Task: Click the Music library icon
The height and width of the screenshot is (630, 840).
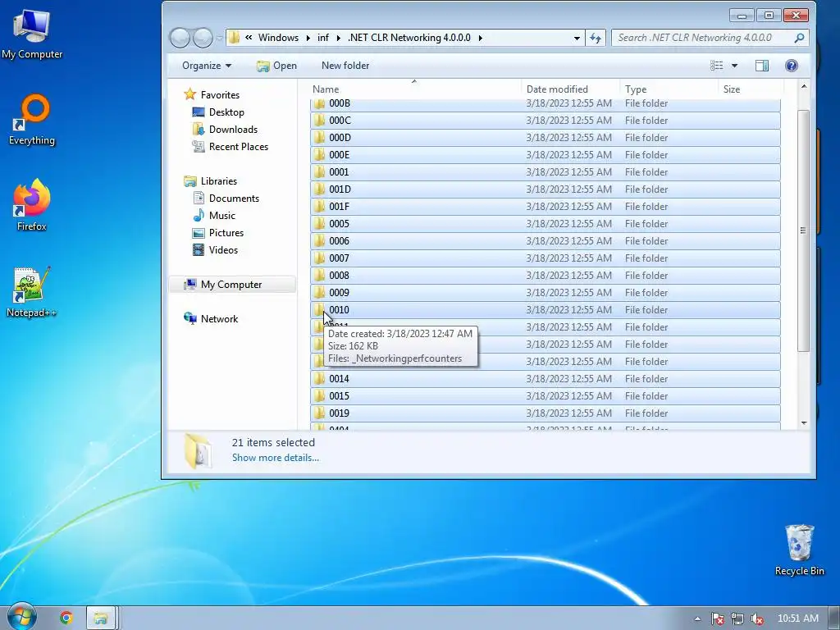Action: click(199, 216)
